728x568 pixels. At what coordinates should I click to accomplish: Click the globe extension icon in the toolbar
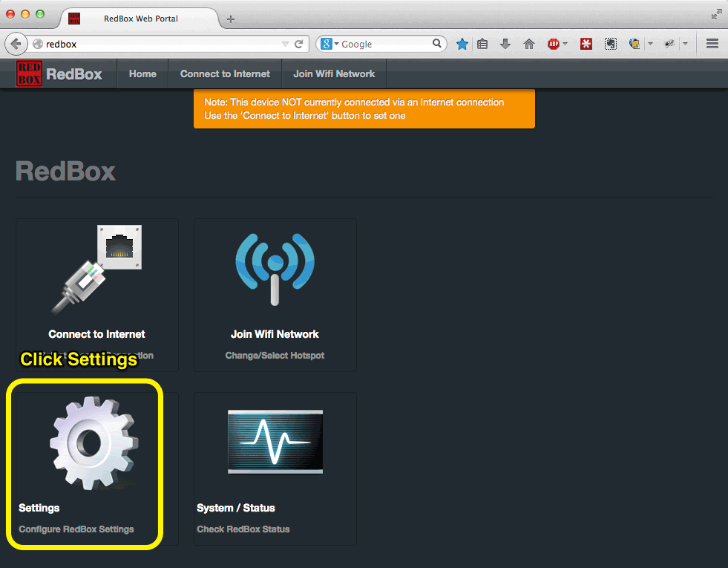634,44
